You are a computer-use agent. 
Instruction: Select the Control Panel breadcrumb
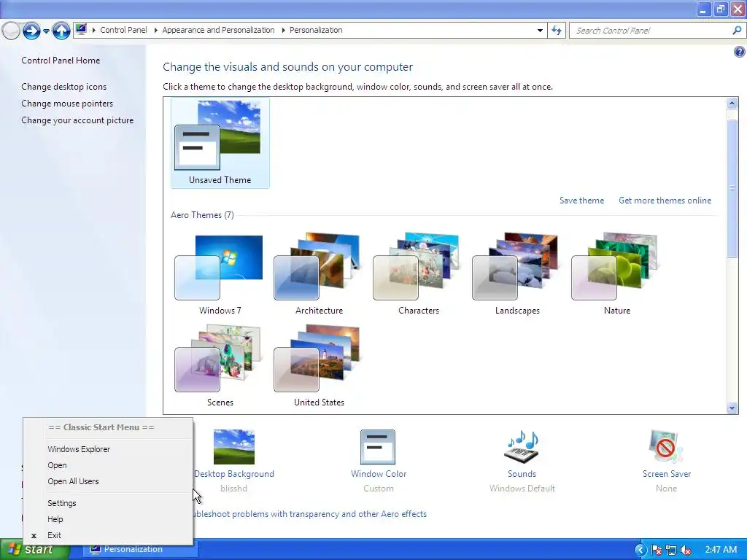[123, 30]
